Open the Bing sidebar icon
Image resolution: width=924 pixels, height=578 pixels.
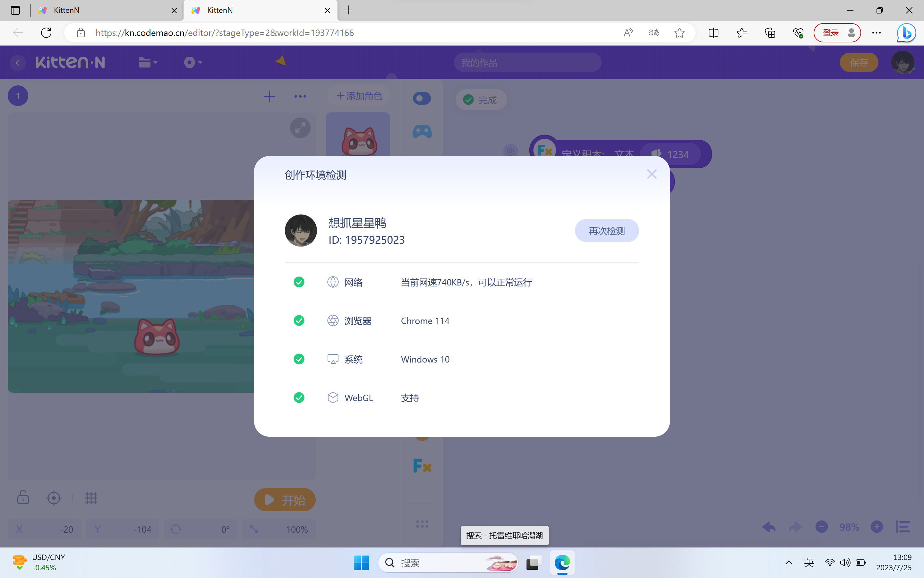tap(906, 32)
